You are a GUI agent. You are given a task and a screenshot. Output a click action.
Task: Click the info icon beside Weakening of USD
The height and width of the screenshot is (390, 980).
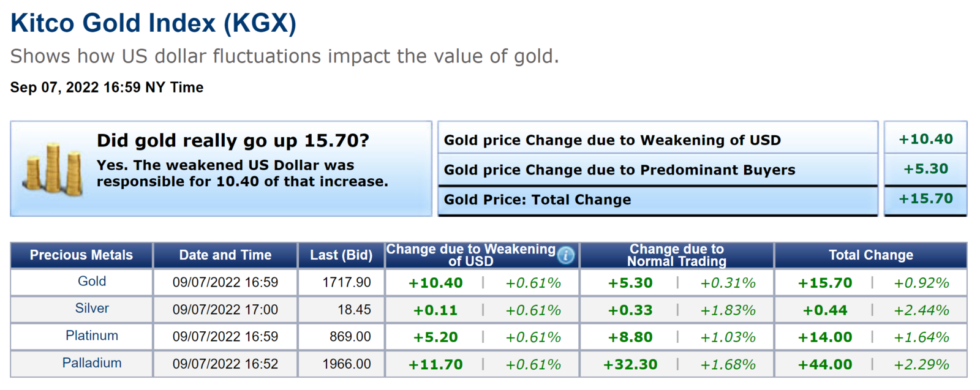[x=566, y=255]
